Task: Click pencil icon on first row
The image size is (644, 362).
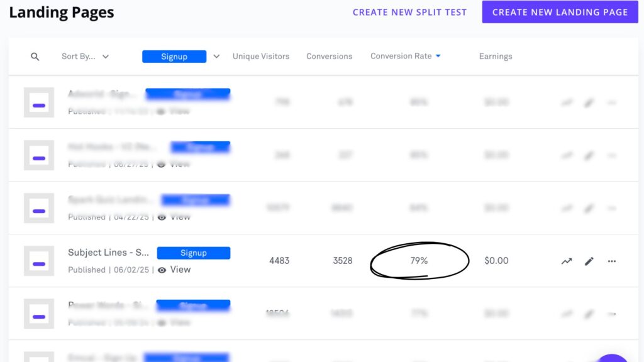Action: click(589, 102)
